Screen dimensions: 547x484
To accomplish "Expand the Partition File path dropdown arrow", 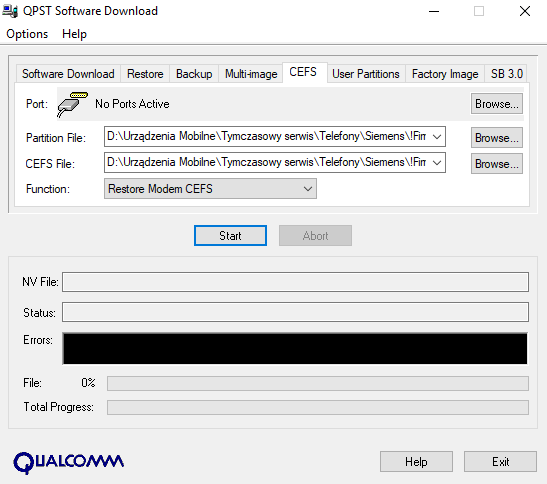I will (x=437, y=137).
